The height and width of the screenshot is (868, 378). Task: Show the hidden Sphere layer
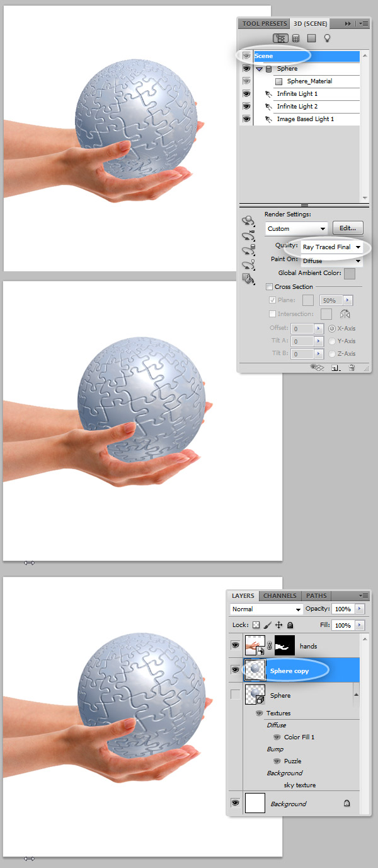click(235, 695)
